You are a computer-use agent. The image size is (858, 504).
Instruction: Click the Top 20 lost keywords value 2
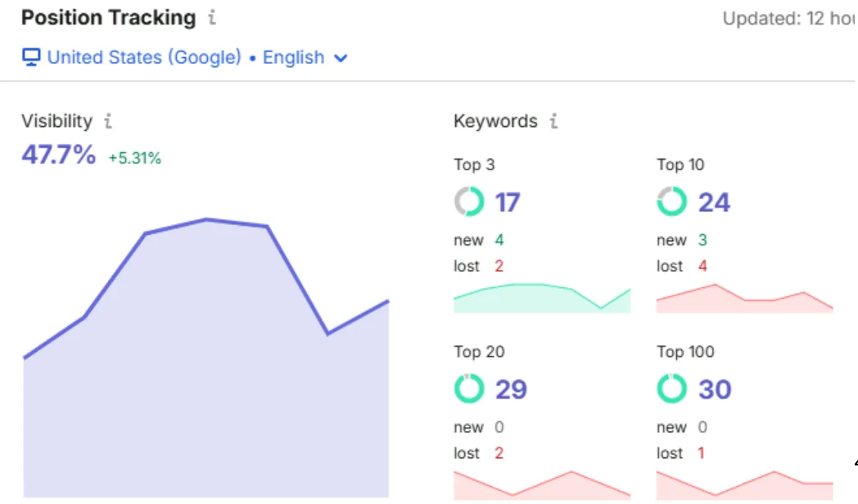pyautogui.click(x=499, y=453)
